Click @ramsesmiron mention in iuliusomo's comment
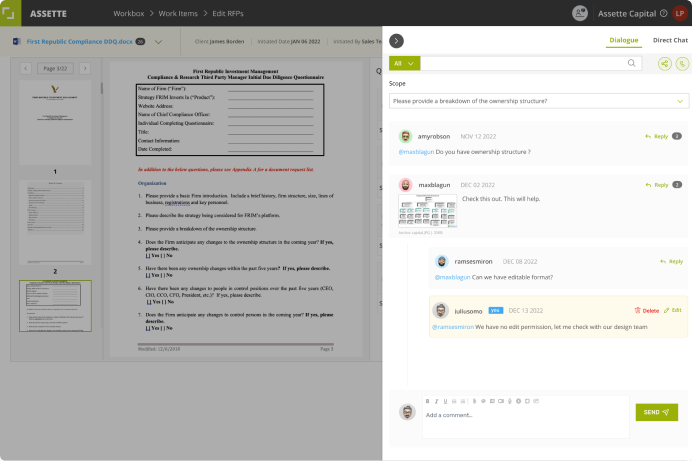 click(453, 327)
